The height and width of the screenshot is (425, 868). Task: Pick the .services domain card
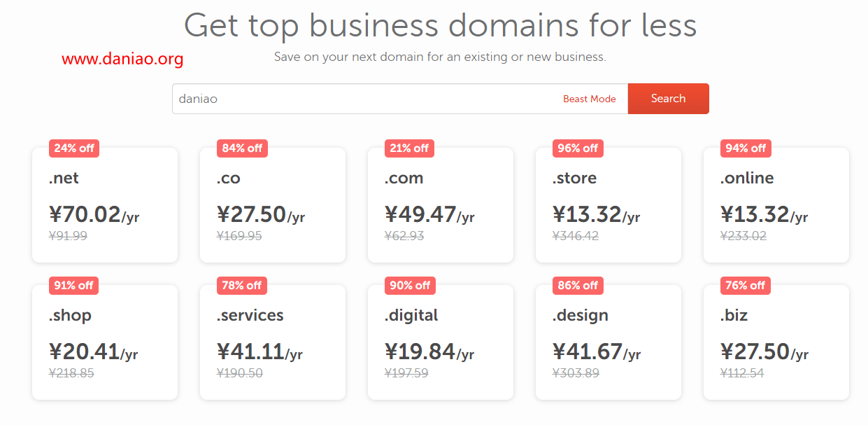(273, 342)
